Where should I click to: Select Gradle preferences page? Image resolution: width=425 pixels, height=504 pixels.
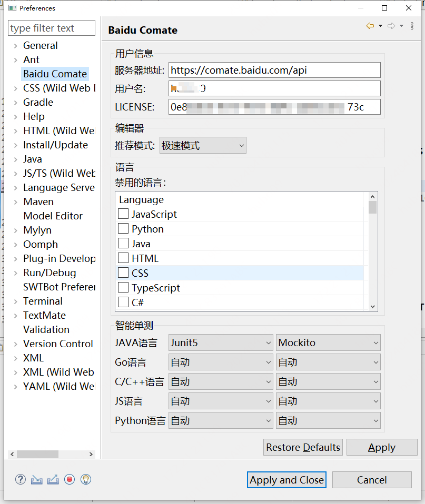[x=38, y=102]
